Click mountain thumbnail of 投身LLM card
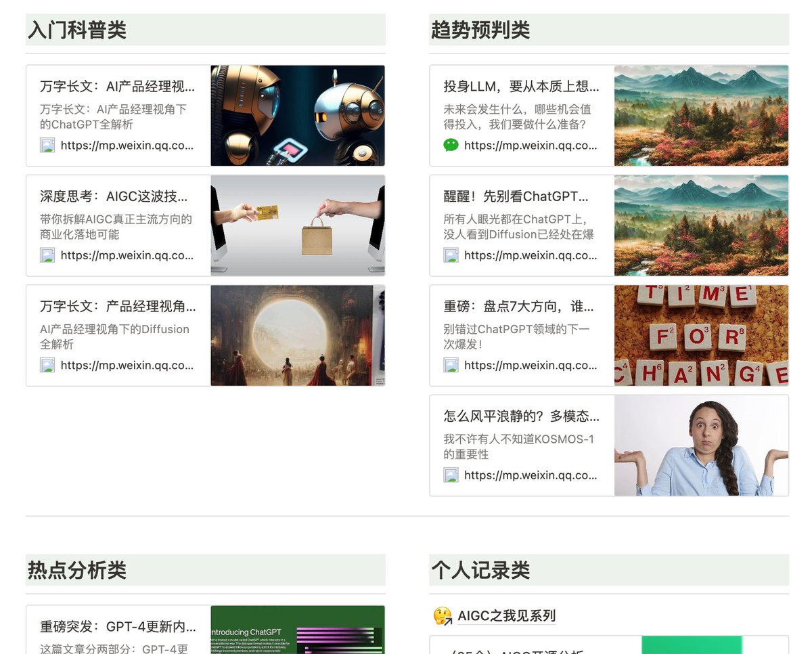Image resolution: width=812 pixels, height=654 pixels. tap(701, 116)
